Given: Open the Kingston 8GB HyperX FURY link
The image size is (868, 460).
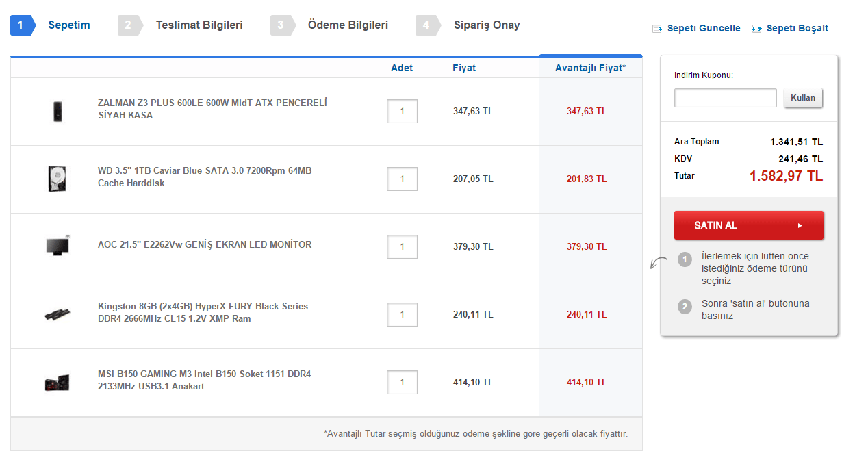Looking at the screenshot, I should coord(203,313).
